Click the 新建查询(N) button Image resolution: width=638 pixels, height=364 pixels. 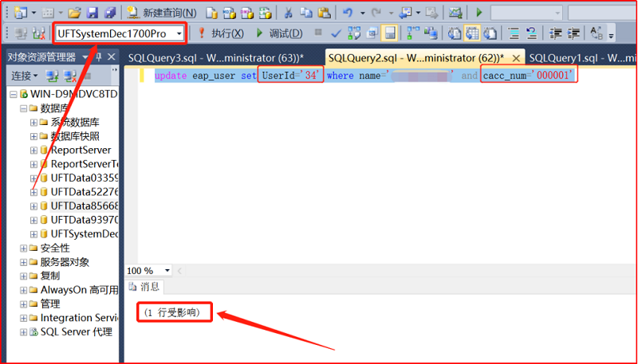coord(162,13)
